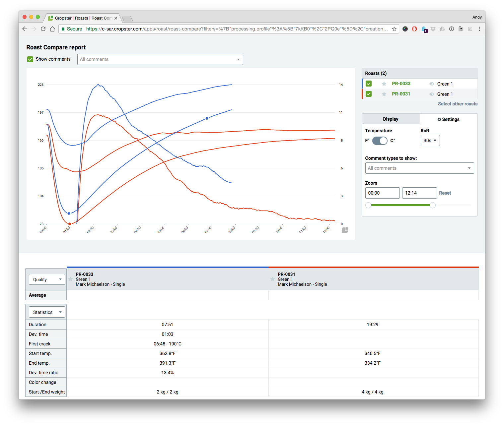The height and width of the screenshot is (426, 504).
Task: Uncheck the PR-0033 roast checkbox
Action: pyautogui.click(x=369, y=84)
